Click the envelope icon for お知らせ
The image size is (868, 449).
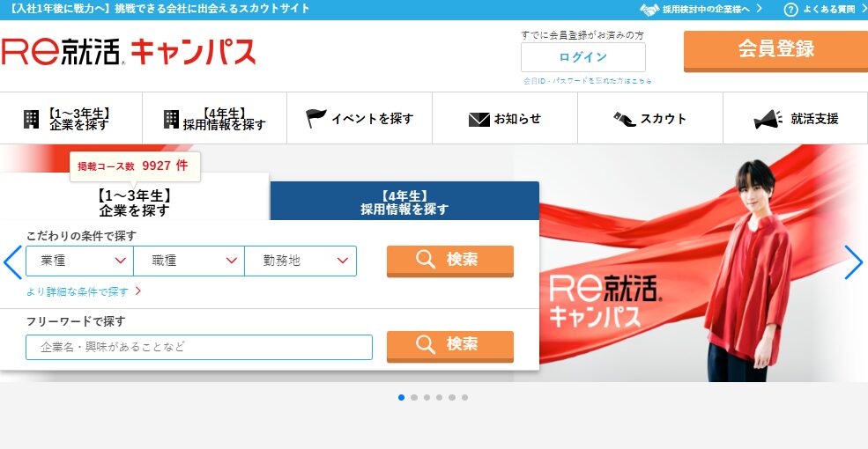click(479, 119)
